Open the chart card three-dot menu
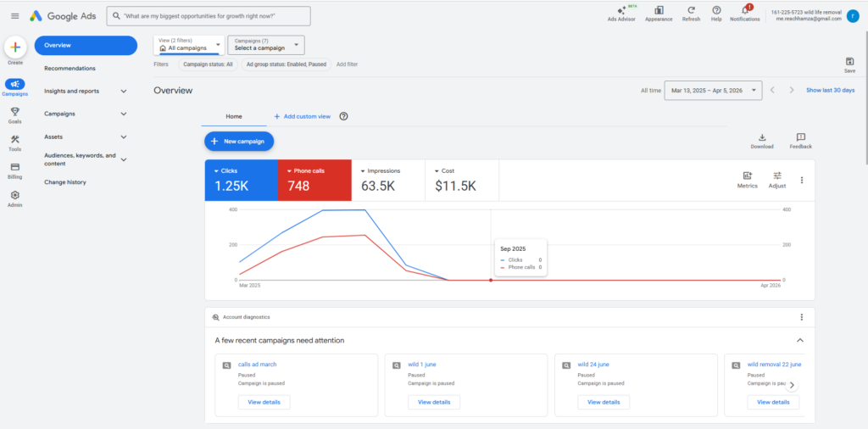 tap(802, 180)
